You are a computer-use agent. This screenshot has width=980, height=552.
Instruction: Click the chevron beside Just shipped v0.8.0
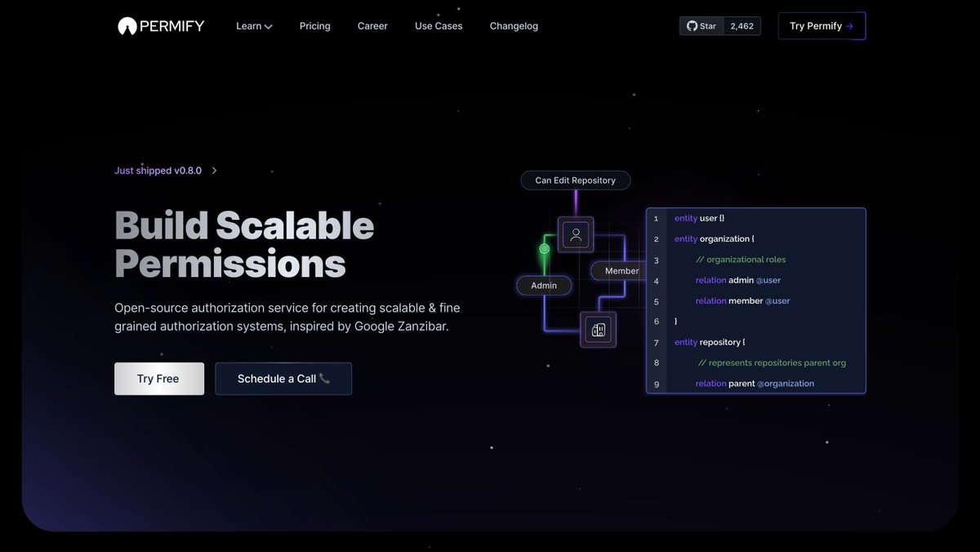pos(214,171)
